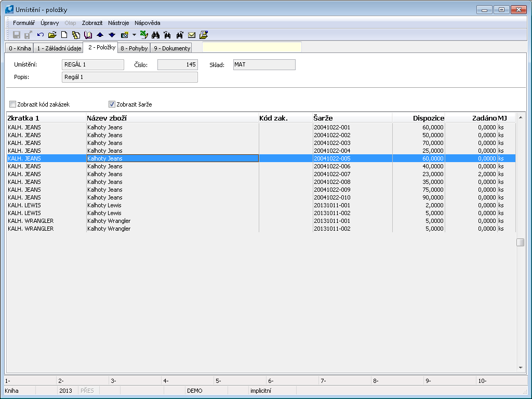Screen dimensions: 532x399
Task: Uncheck Zobrazit šarže checkbox
Action: (x=112, y=104)
